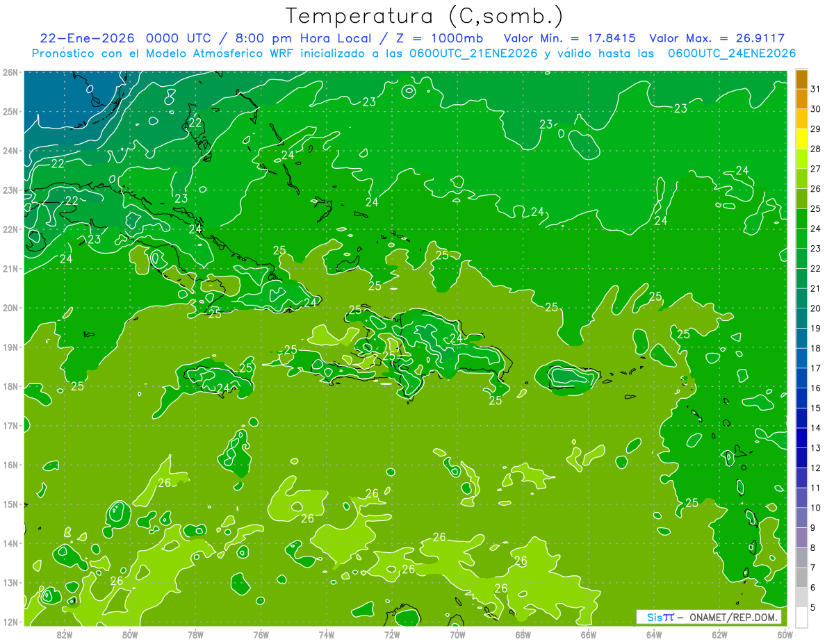Click the '16N' latitude axis label
Image resolution: width=834 pixels, height=644 pixels.
tap(10, 465)
